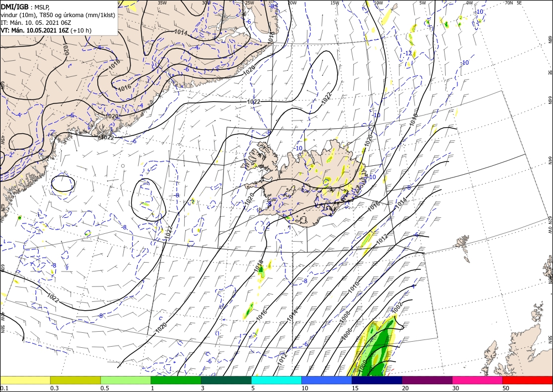The height and width of the screenshot is (392, 553).
Task: Click the 70N latitude label
Action: pyautogui.click(x=509, y=3)
